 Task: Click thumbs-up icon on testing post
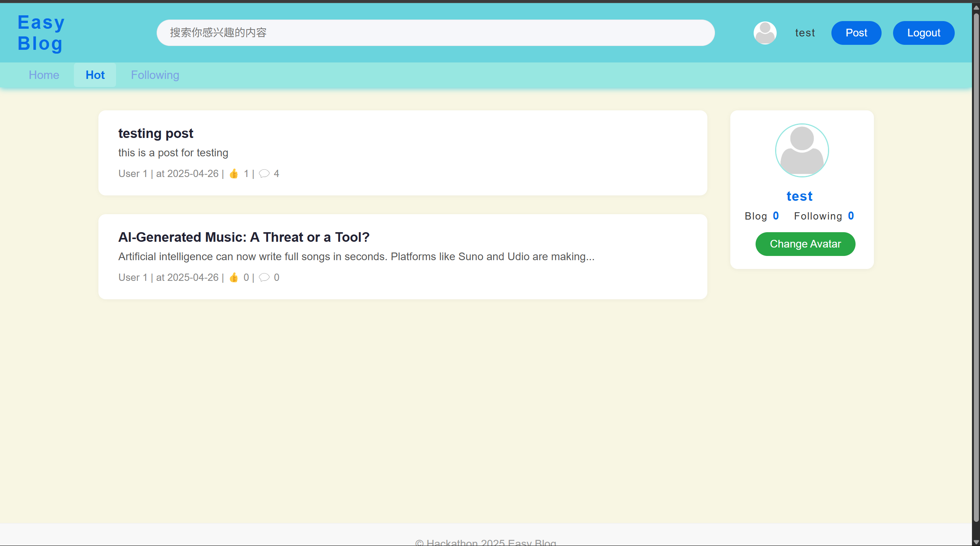pos(234,174)
